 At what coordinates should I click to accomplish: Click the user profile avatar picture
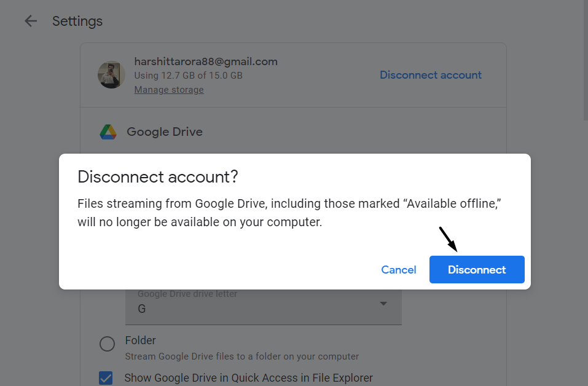(111, 75)
